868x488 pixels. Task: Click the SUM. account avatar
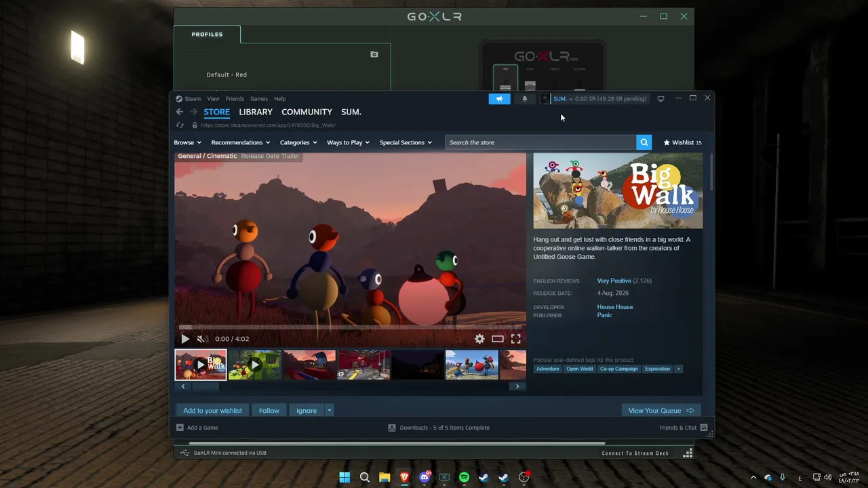[545, 99]
